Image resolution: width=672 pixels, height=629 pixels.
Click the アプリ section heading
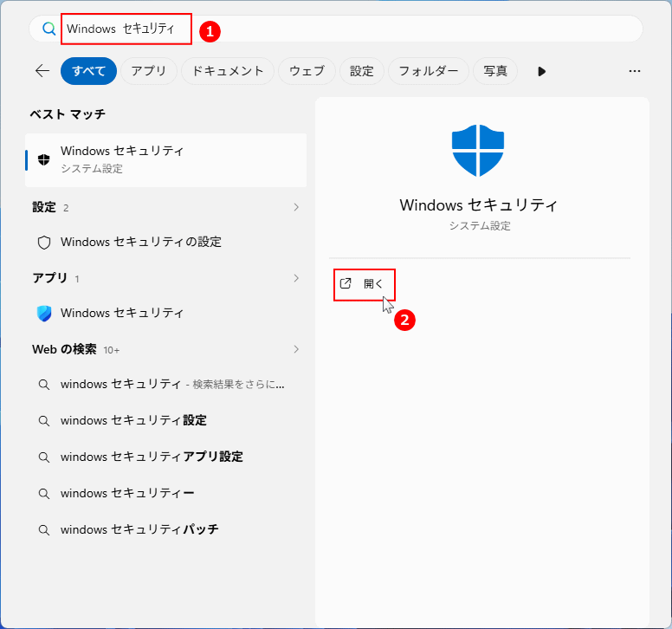(50, 278)
